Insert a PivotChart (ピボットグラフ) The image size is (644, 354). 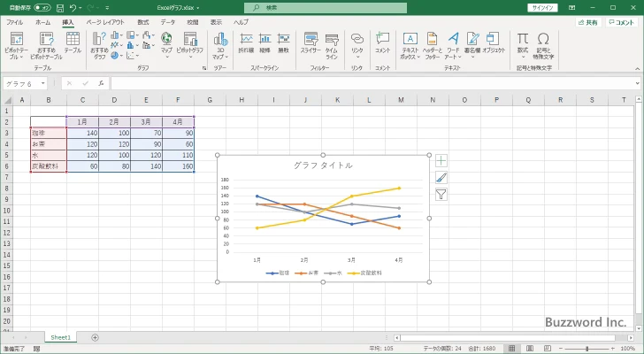click(x=189, y=44)
